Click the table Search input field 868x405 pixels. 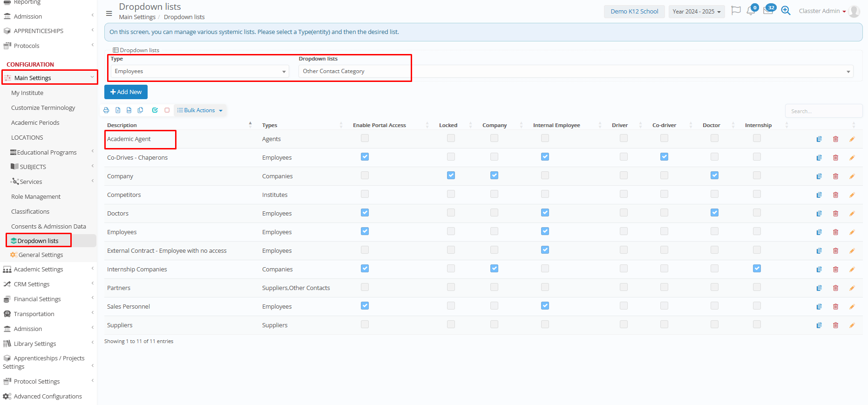pyautogui.click(x=823, y=111)
